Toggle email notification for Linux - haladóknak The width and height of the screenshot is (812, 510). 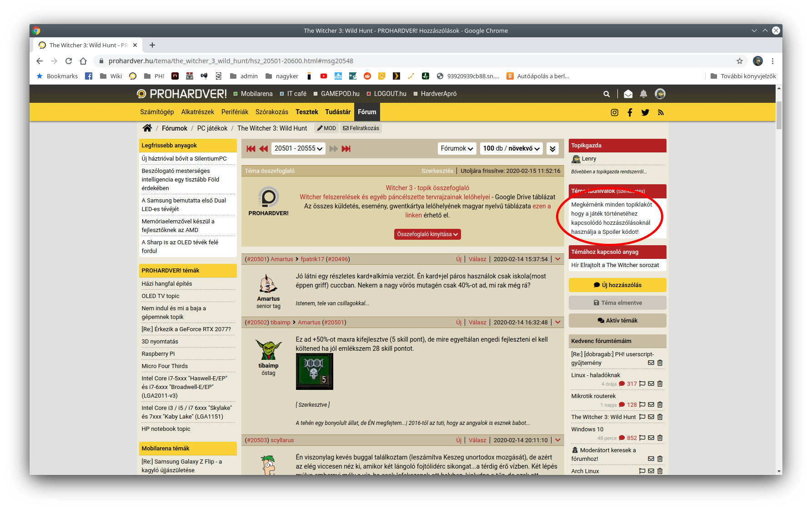pos(651,384)
